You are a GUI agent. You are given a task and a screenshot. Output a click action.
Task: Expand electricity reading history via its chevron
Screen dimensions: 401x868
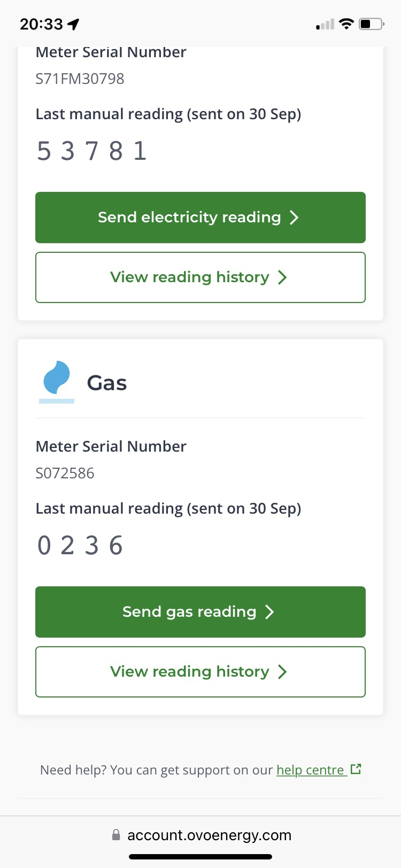click(x=282, y=277)
